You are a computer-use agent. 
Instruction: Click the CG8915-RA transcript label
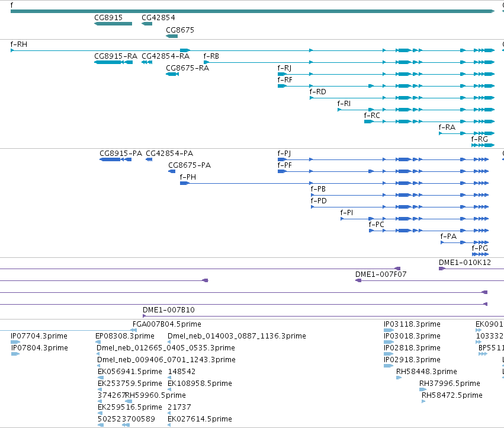pos(115,56)
